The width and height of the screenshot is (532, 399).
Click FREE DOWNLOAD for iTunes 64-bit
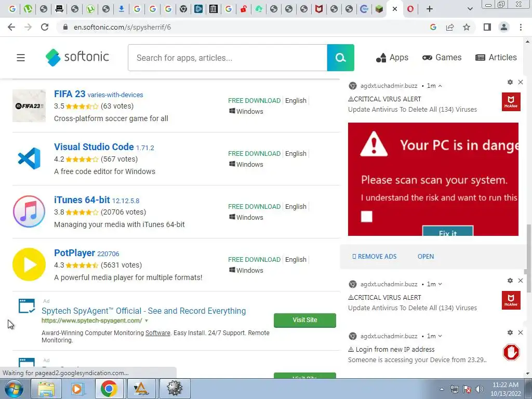(x=254, y=206)
